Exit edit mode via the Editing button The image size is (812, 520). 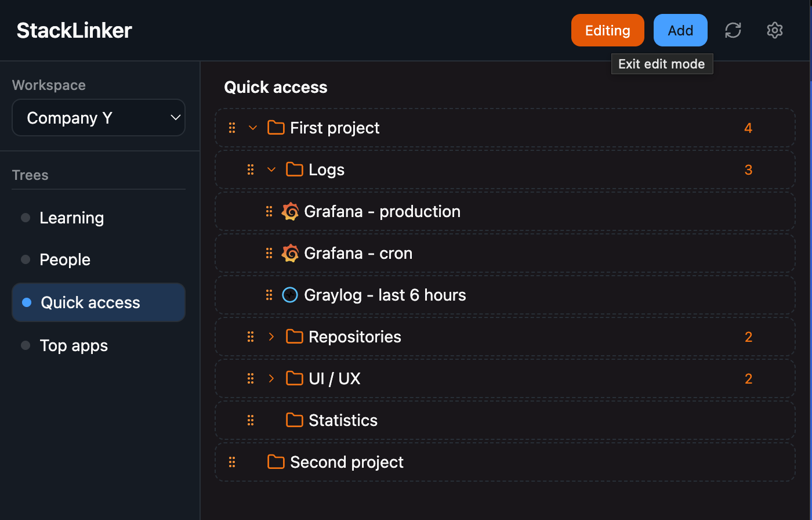point(607,30)
